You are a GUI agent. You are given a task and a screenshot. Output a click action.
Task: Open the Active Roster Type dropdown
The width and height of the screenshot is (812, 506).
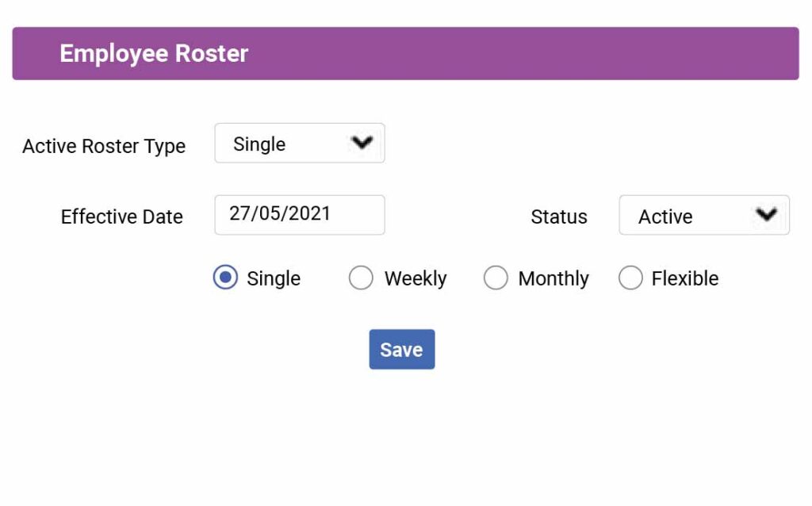[299, 144]
